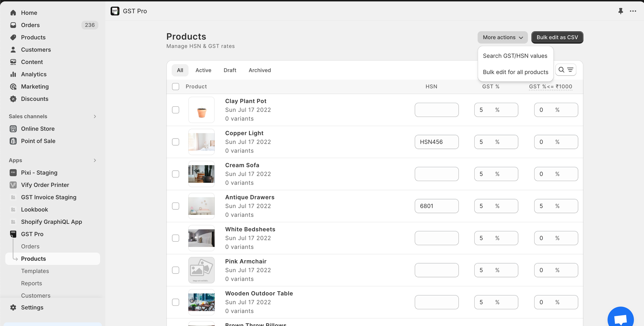Select the Antique Drawers row checkbox
Viewport: 644px width, 326px height.
pos(175,206)
